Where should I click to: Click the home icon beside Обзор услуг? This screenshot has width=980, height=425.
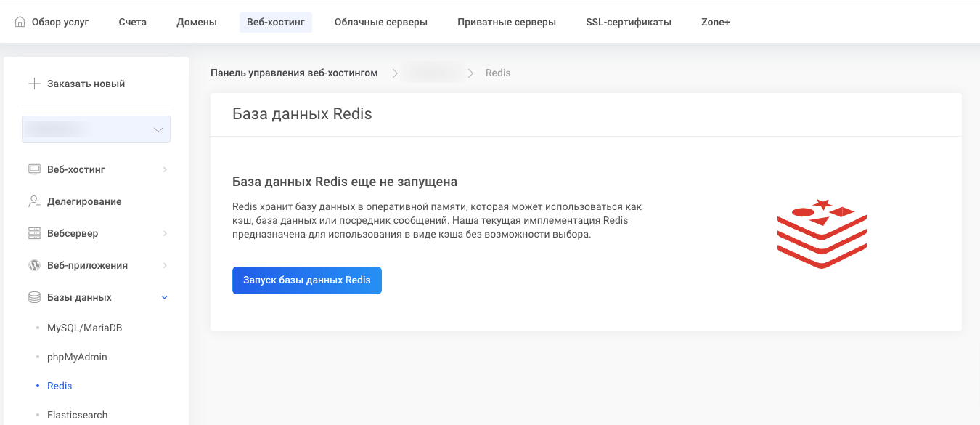20,22
